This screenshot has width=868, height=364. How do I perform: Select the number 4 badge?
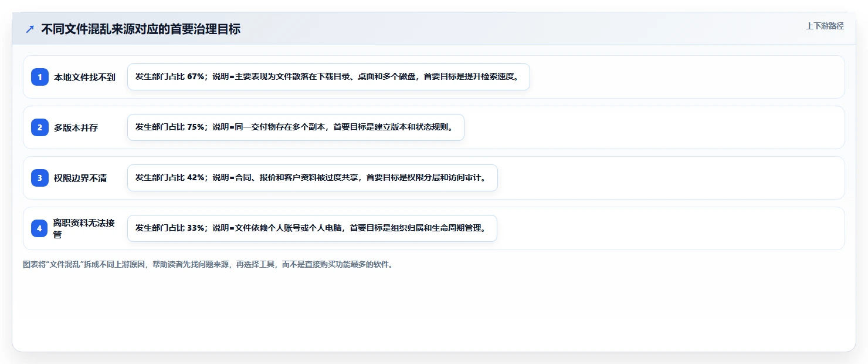tap(40, 228)
